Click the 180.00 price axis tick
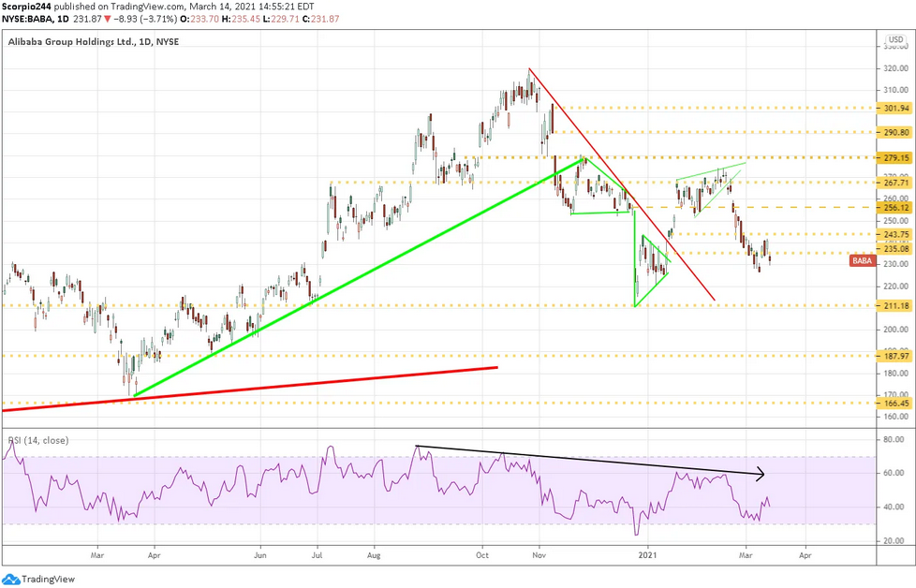 896,374
